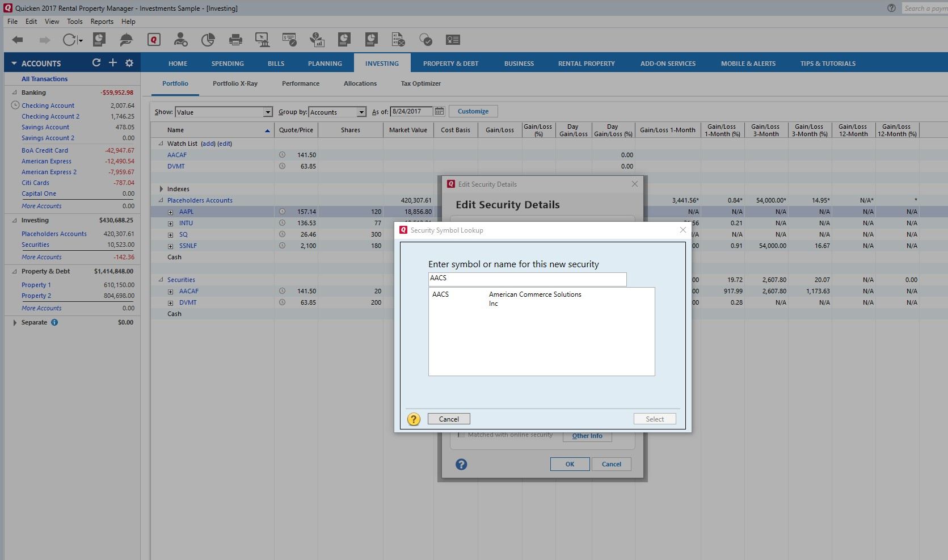
Task: Click the yellow help icon in Symbol Lookup
Action: point(414,419)
